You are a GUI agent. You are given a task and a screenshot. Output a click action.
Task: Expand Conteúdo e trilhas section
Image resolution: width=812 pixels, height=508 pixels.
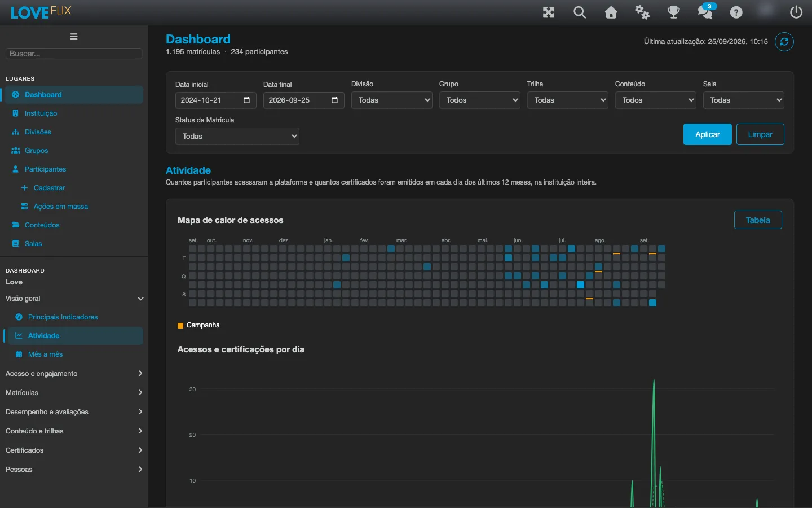[74, 431]
